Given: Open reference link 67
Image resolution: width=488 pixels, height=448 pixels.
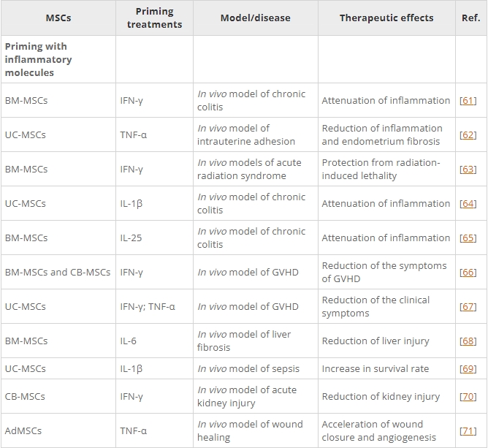Looking at the screenshot, I should pyautogui.click(x=468, y=306).
